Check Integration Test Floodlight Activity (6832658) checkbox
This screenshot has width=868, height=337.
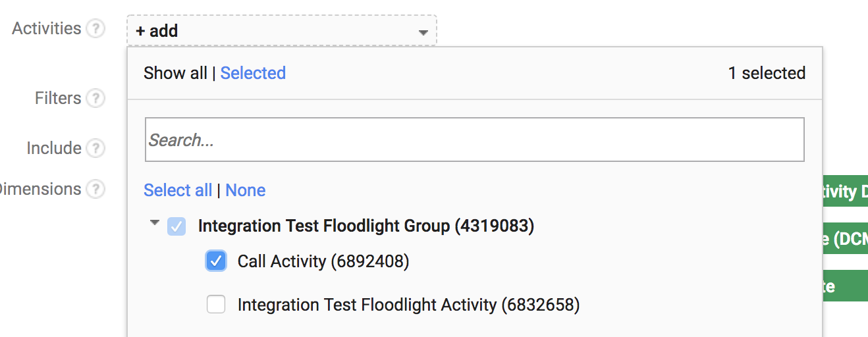pyautogui.click(x=216, y=305)
